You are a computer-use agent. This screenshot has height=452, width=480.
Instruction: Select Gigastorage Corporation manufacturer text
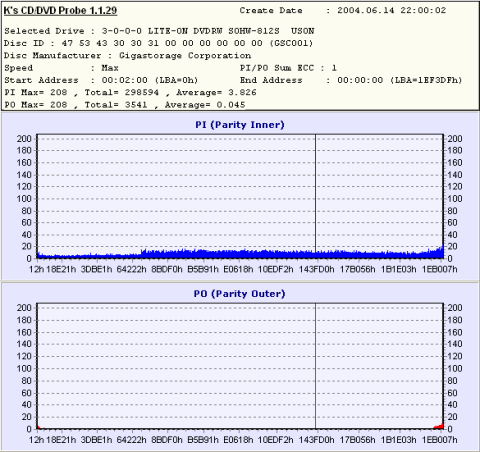click(x=185, y=56)
